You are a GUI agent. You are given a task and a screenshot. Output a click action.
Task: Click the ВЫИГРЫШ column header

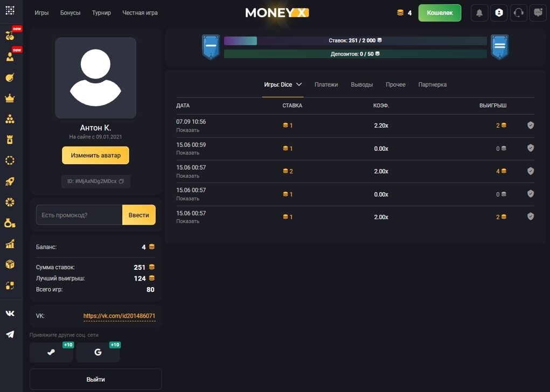pos(493,106)
